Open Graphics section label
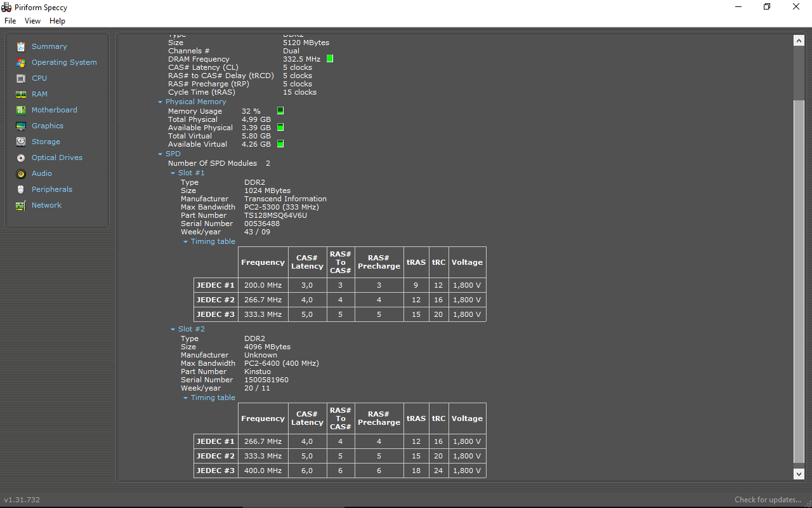Screen dimensions: 812x508 point(48,126)
